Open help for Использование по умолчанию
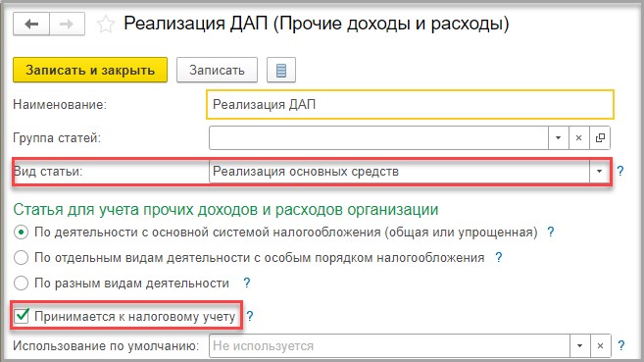The width and height of the screenshot is (644, 362). [621, 345]
